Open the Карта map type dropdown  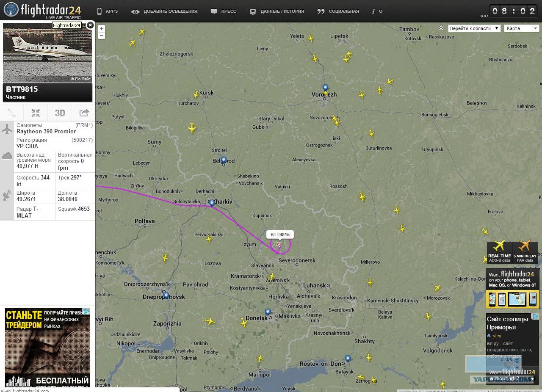click(522, 28)
